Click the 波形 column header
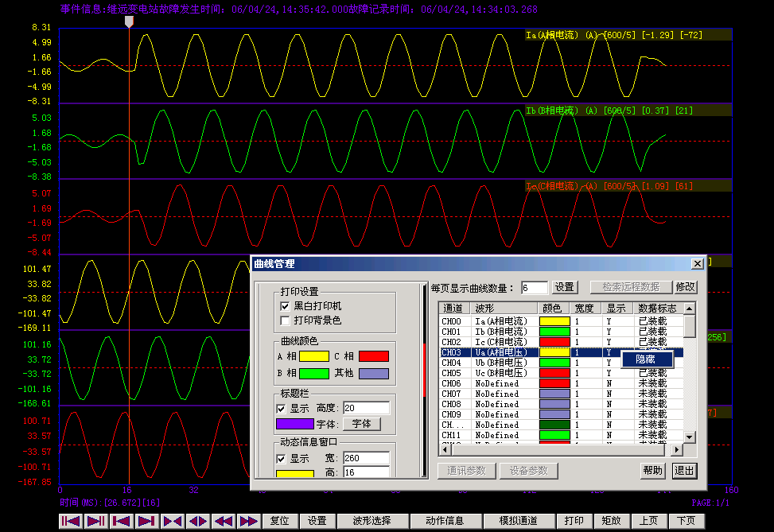The image size is (774, 532). [504, 308]
